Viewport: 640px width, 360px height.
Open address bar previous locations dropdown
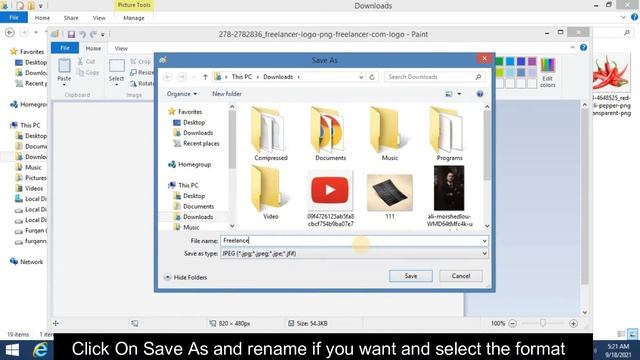tap(361, 77)
